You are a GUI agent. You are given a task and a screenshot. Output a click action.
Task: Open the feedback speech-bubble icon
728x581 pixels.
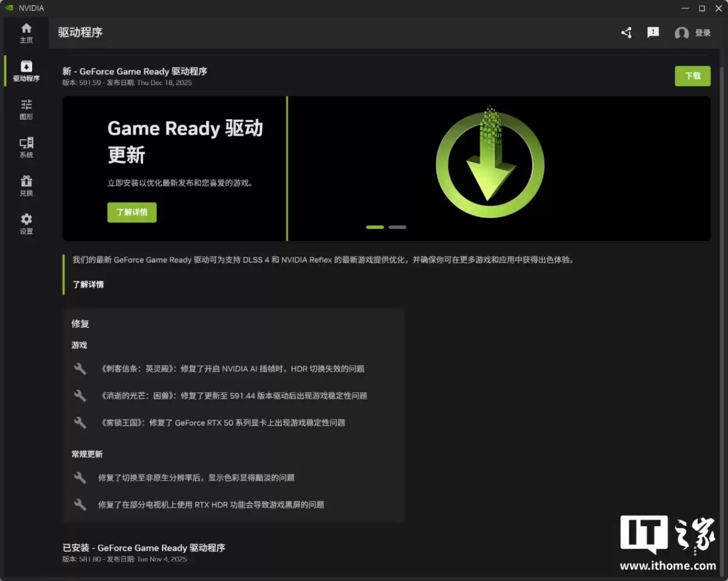[x=653, y=33]
